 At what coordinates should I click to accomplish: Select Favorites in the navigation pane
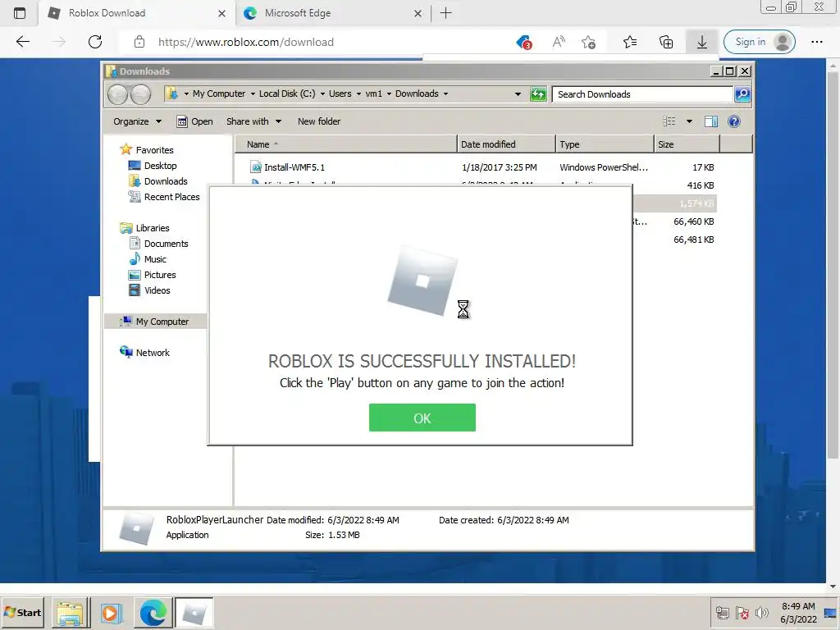[x=154, y=150]
